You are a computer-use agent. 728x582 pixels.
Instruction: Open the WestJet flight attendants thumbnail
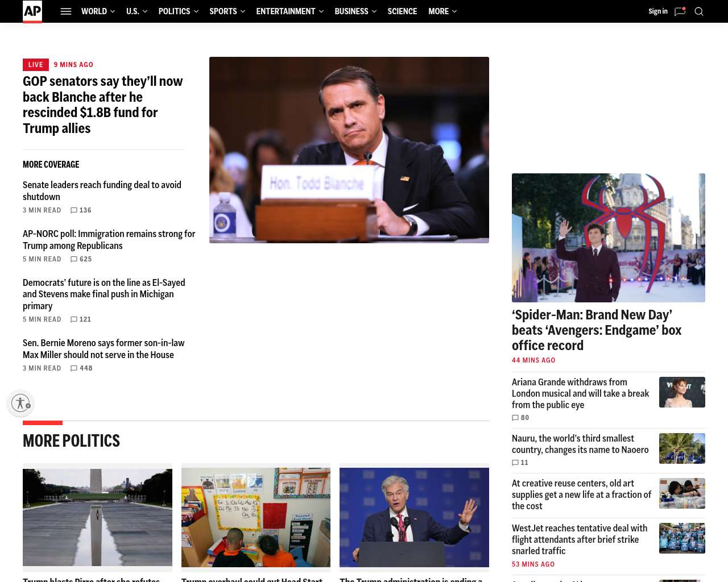pyautogui.click(x=682, y=538)
